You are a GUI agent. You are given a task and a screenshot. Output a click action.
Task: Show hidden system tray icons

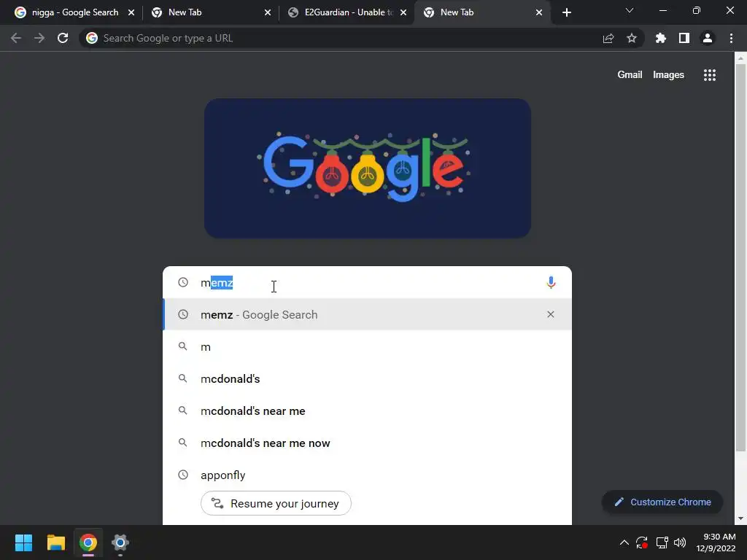(624, 542)
